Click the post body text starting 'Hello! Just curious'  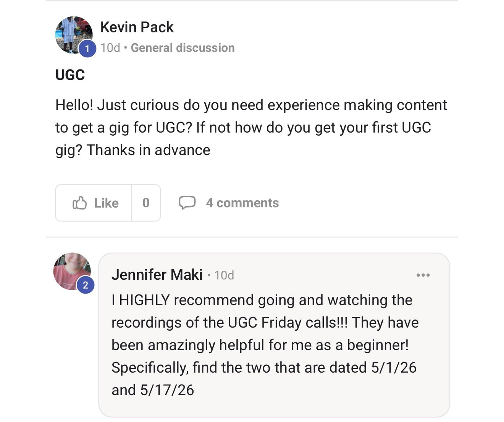tap(251, 128)
